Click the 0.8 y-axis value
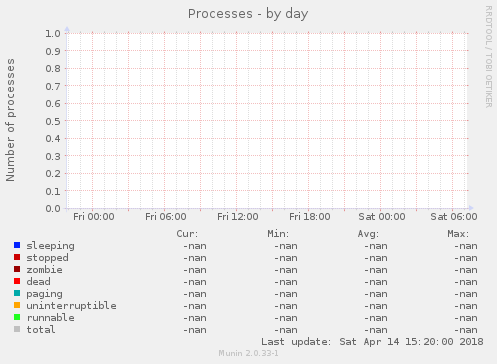This screenshot has width=497, height=364. [x=53, y=68]
